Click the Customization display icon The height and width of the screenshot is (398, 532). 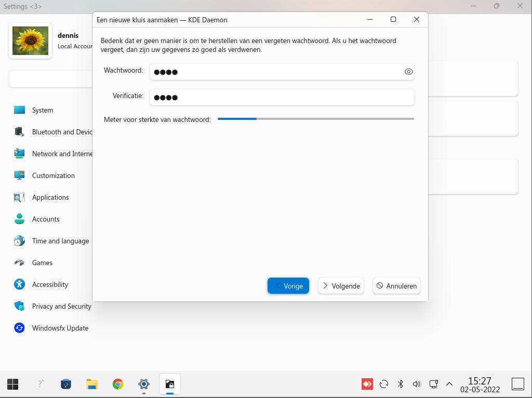(x=19, y=175)
